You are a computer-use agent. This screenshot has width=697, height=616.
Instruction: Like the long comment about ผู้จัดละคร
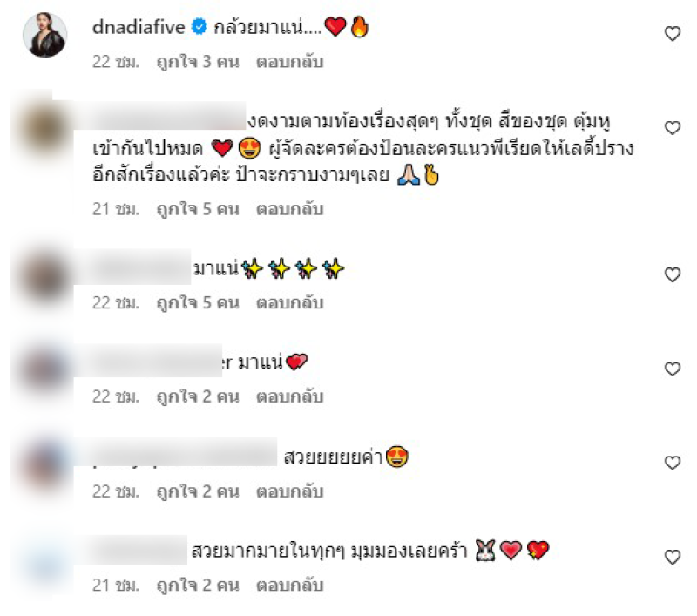pos(672,127)
